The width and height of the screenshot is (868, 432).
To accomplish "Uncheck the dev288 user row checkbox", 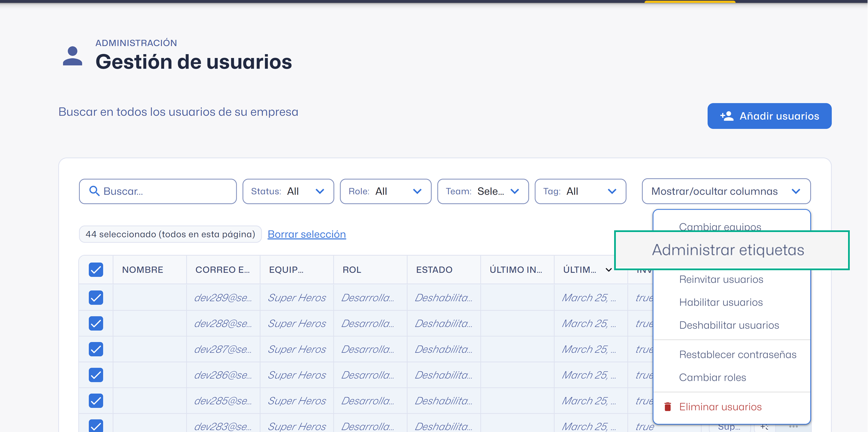I will point(96,323).
